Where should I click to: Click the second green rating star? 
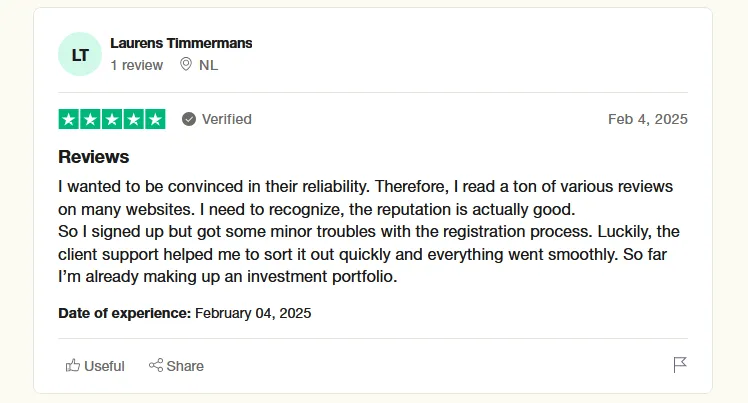[x=90, y=119]
